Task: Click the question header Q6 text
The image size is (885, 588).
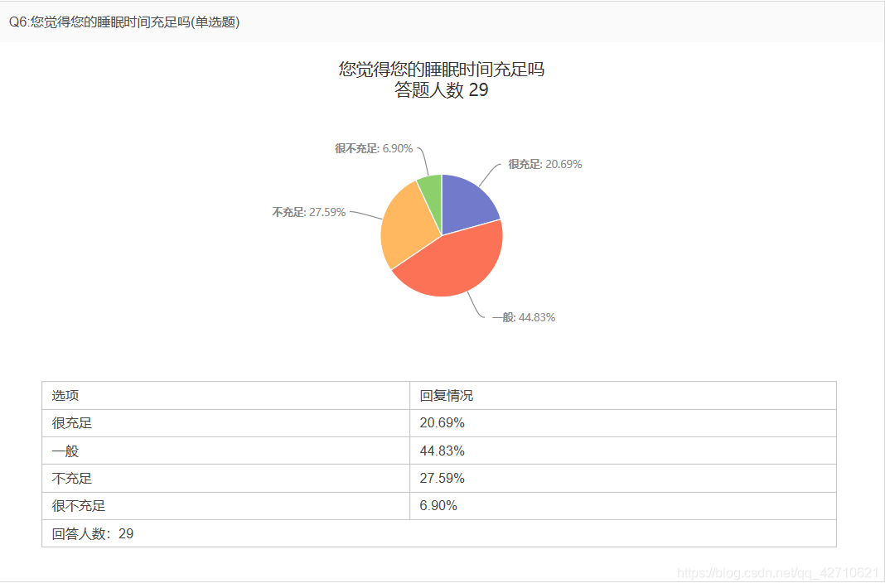Action: tap(124, 22)
